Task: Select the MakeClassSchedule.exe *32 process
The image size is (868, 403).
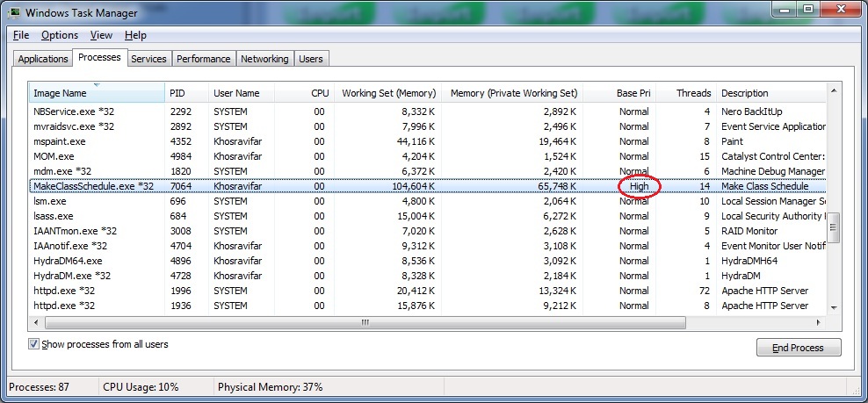Action: point(427,186)
